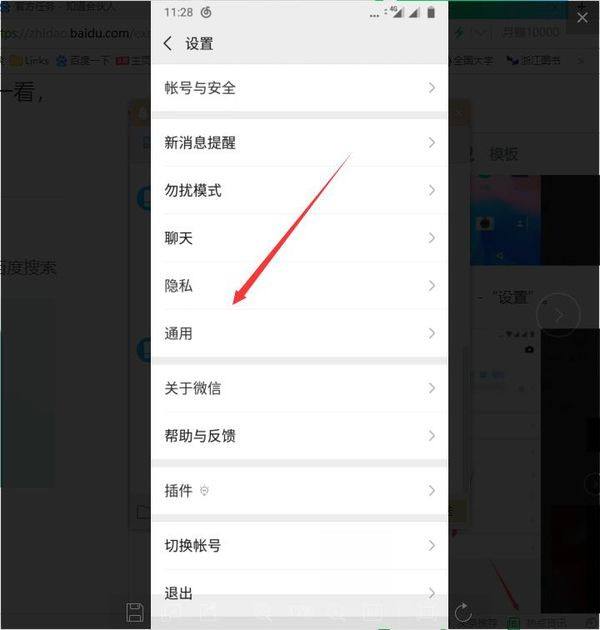Close the image viewer with X
Image resolution: width=600 pixels, height=630 pixels.
[x=582, y=18]
